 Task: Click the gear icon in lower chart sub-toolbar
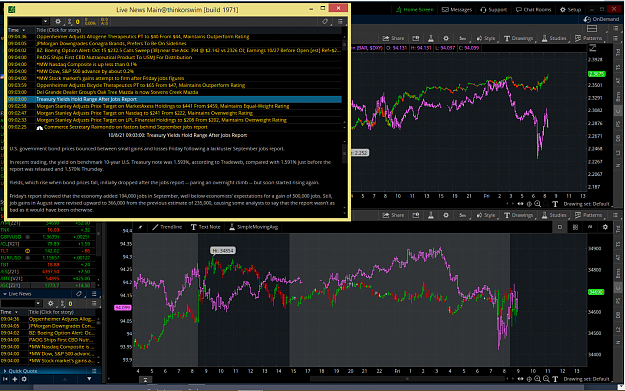605,227
